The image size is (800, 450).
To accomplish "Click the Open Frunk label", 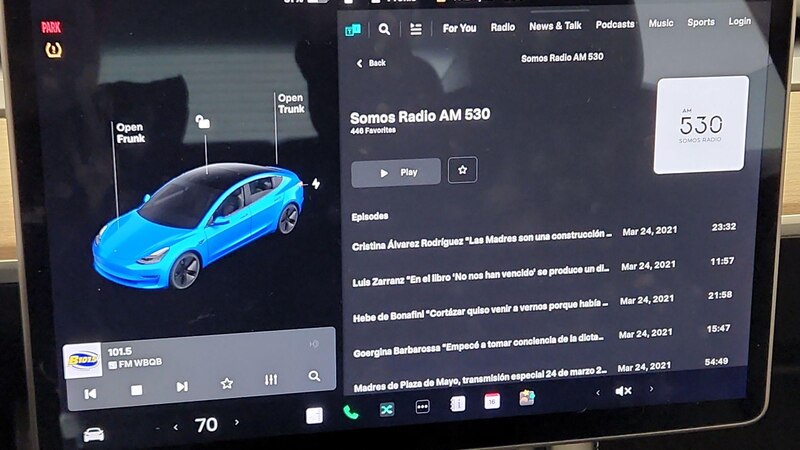I will pyautogui.click(x=130, y=133).
